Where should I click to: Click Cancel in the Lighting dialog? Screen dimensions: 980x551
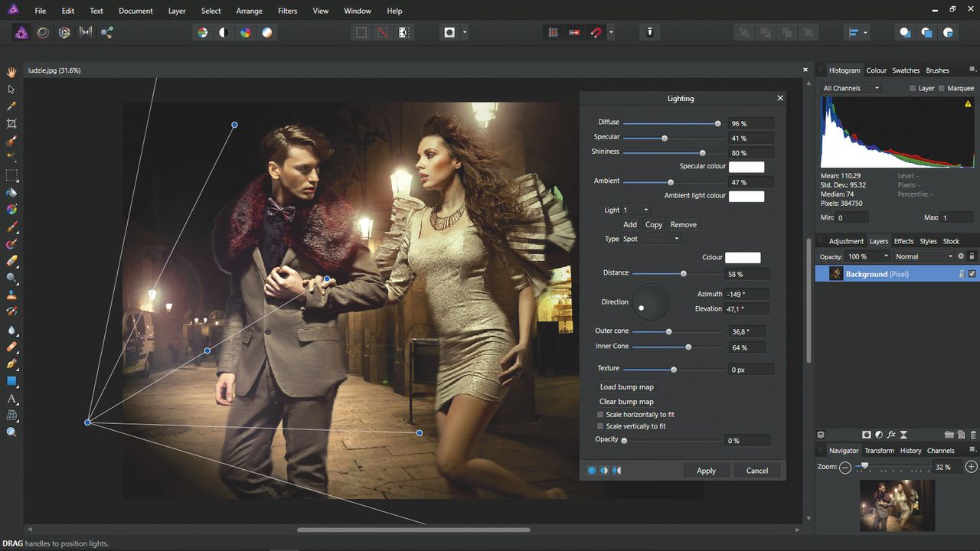757,471
